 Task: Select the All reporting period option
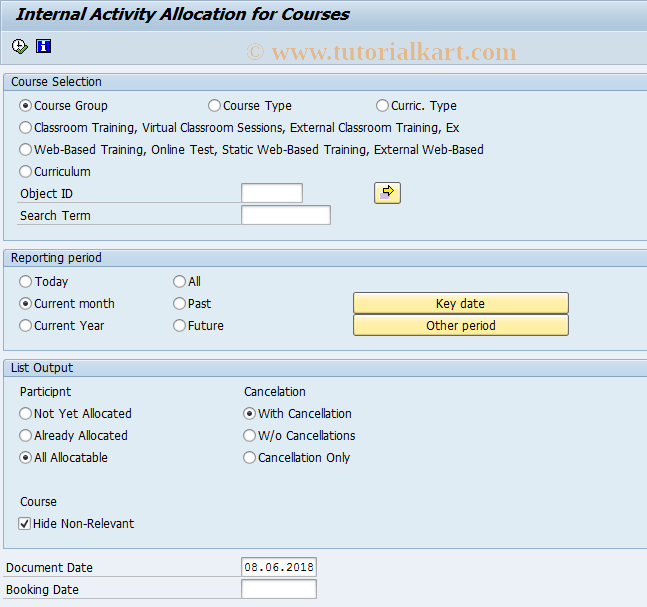[179, 281]
